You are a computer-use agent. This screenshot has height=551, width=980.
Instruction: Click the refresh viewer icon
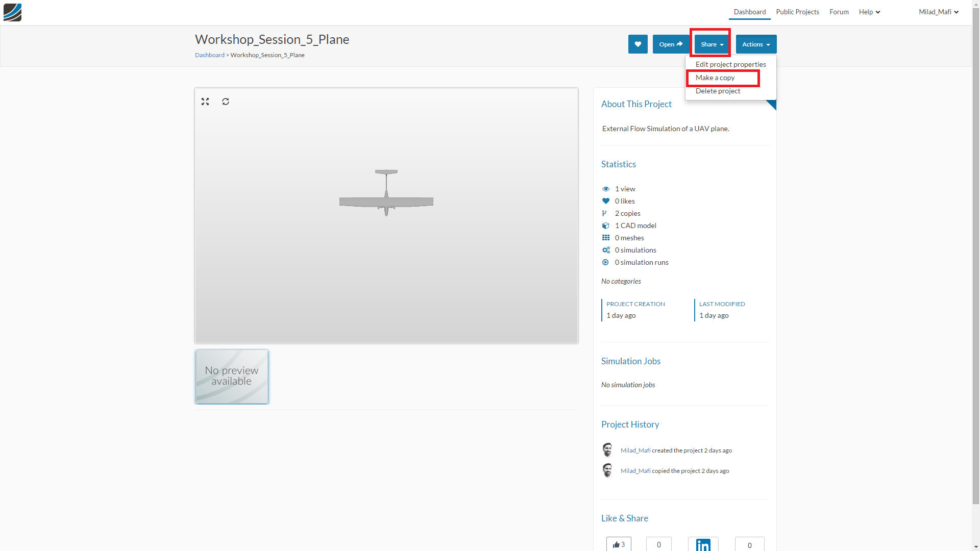coord(226,102)
